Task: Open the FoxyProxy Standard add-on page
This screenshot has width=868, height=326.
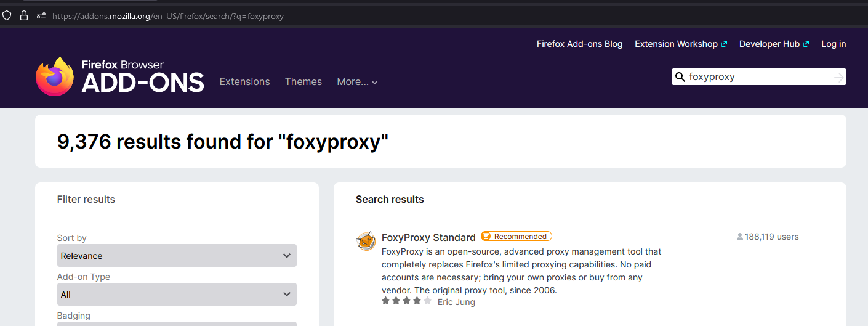Action: coord(428,237)
